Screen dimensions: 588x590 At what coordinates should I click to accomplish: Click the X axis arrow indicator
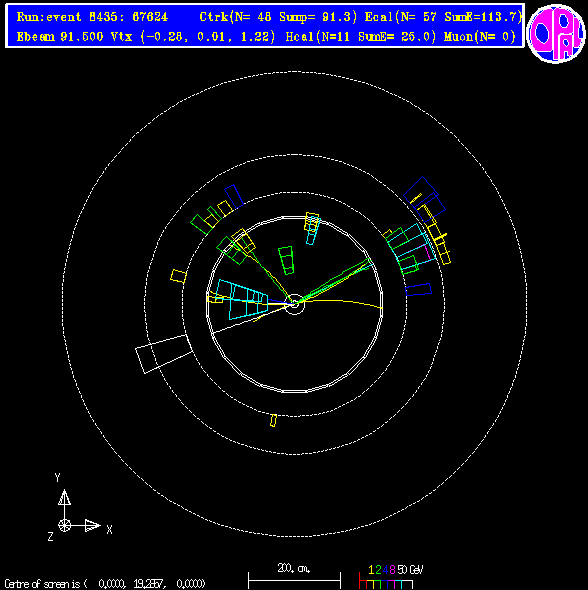(x=93, y=525)
